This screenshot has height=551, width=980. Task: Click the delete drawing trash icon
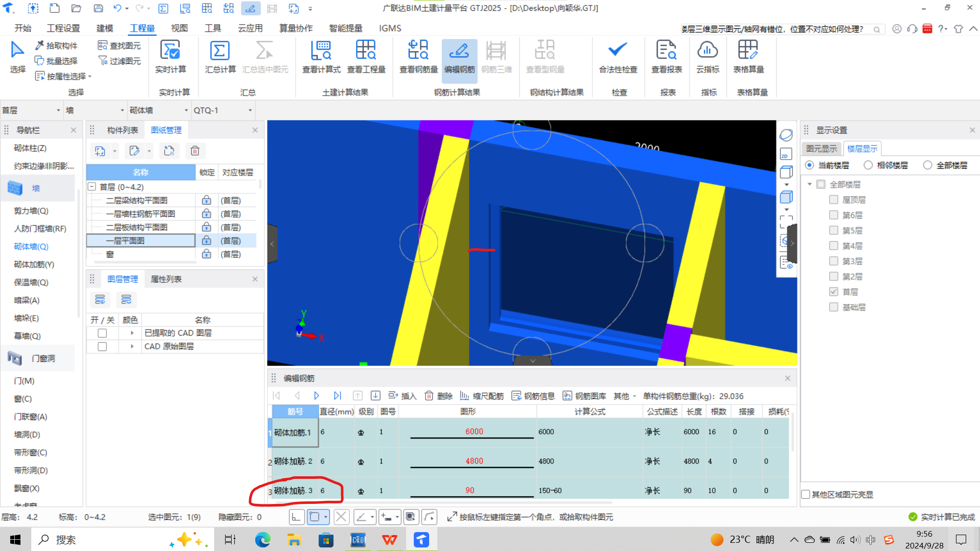pos(195,151)
